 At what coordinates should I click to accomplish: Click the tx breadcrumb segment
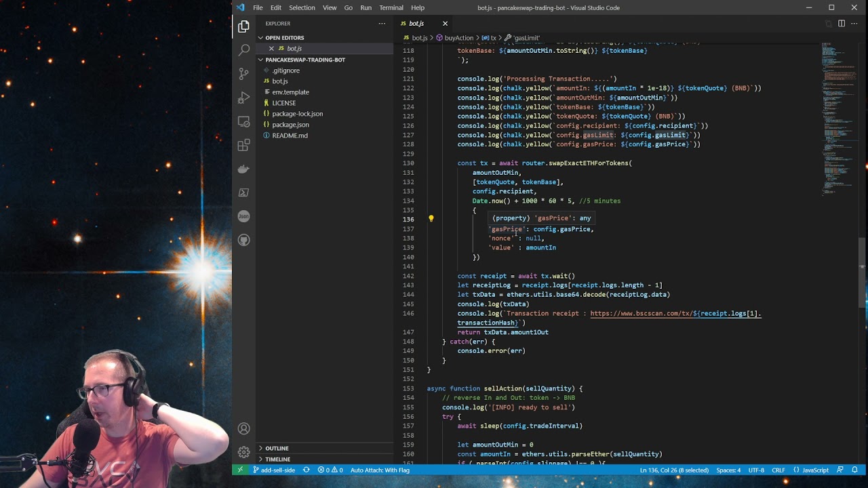point(490,38)
